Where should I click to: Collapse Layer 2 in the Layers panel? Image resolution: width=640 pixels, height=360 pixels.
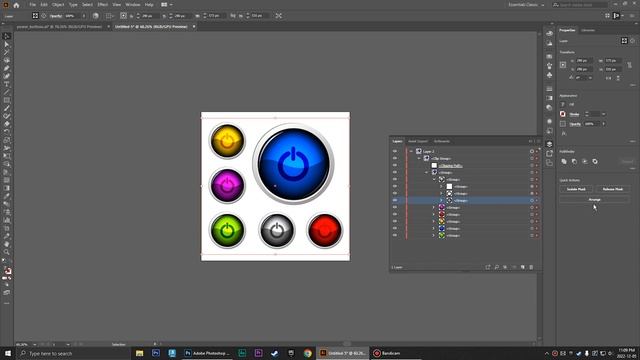coord(411,151)
